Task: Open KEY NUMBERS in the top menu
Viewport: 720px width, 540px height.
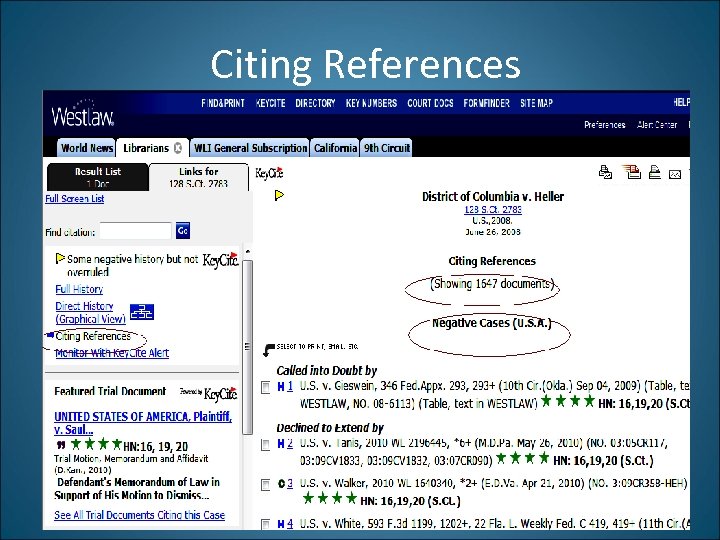Action: point(371,103)
